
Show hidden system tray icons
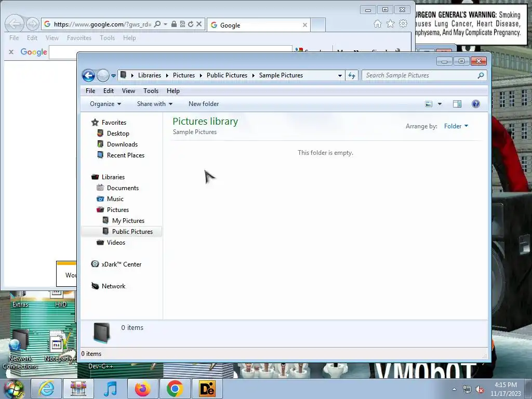click(x=454, y=390)
